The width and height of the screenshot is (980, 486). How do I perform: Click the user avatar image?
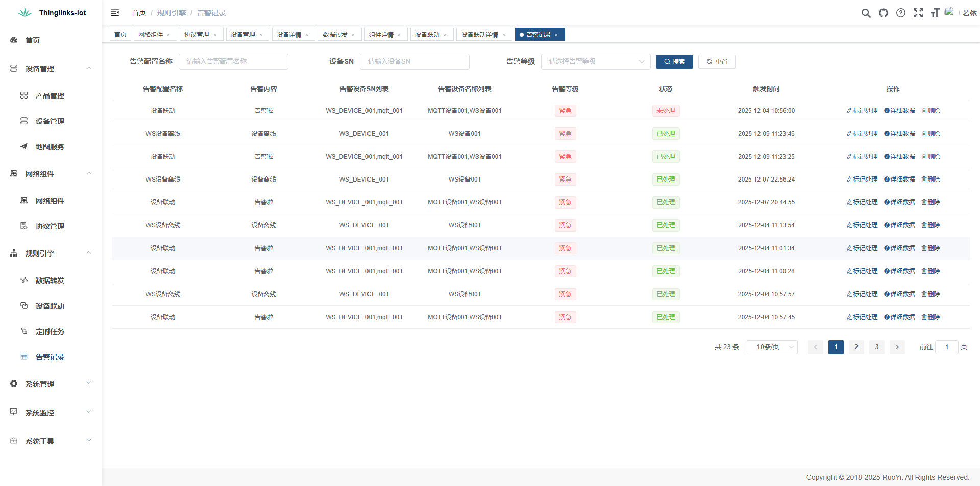[x=950, y=12]
